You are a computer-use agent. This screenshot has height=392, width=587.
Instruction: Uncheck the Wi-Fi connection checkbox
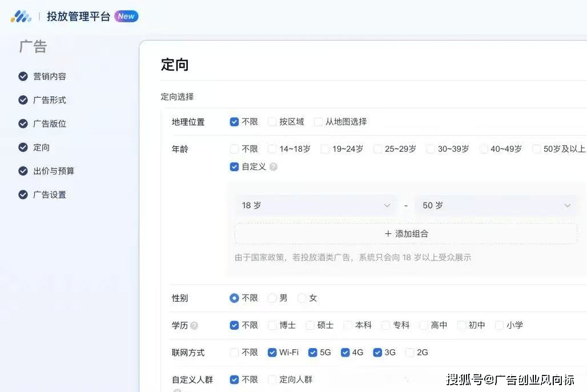point(272,353)
